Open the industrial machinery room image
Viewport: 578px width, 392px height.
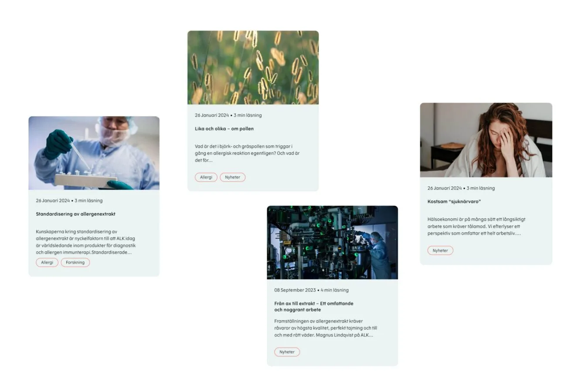[x=332, y=242]
